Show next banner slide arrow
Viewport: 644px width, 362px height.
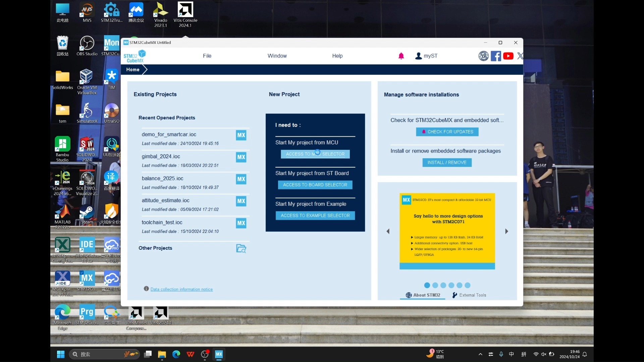tap(506, 231)
